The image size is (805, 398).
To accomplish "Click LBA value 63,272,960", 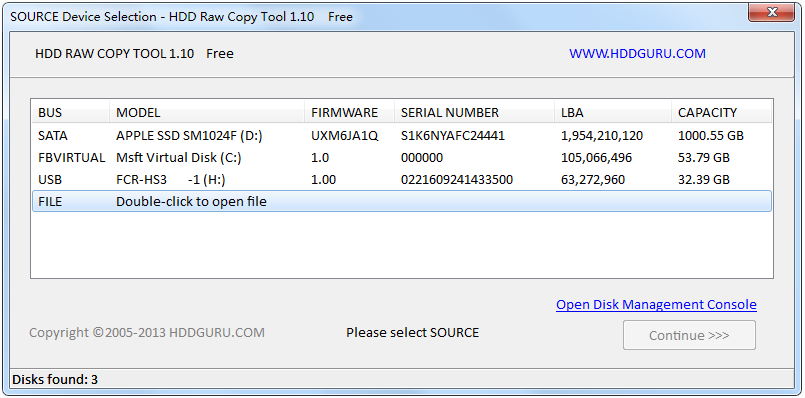I will (x=593, y=180).
